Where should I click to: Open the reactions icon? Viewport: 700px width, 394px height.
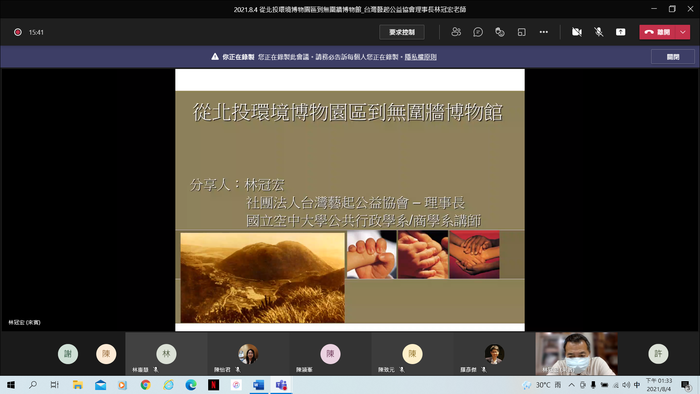(500, 32)
